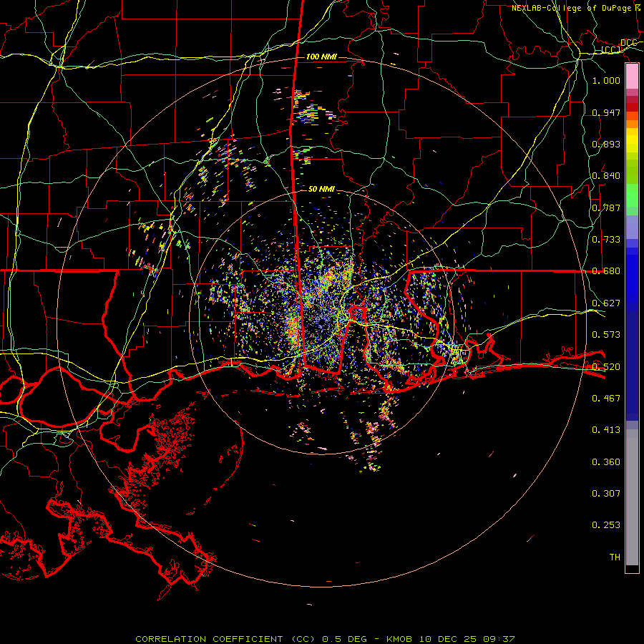Click the 0.360 scale value
This screenshot has height=644, width=644.
[x=606, y=462]
